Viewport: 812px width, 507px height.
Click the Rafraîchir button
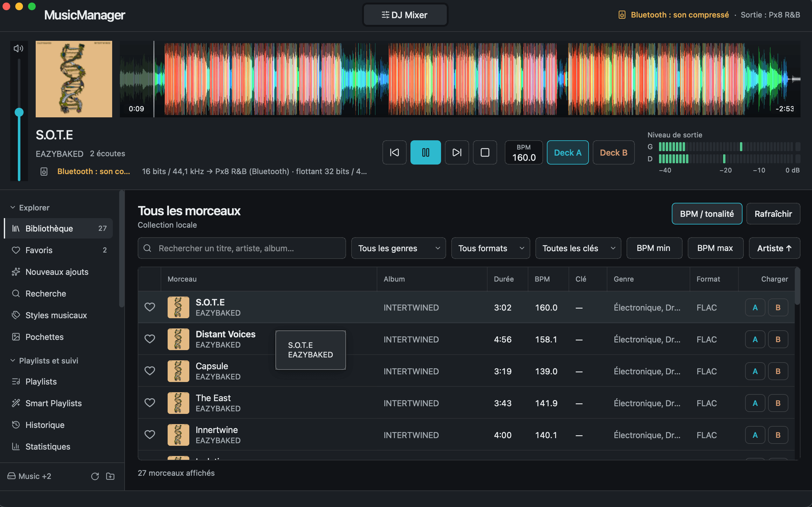click(773, 214)
